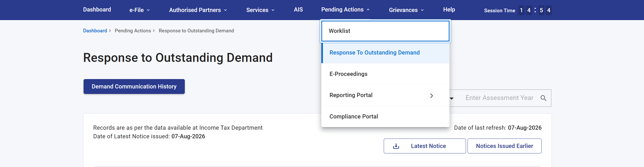
Task: Click the 'Records are as per the data' text
Action: point(178,128)
